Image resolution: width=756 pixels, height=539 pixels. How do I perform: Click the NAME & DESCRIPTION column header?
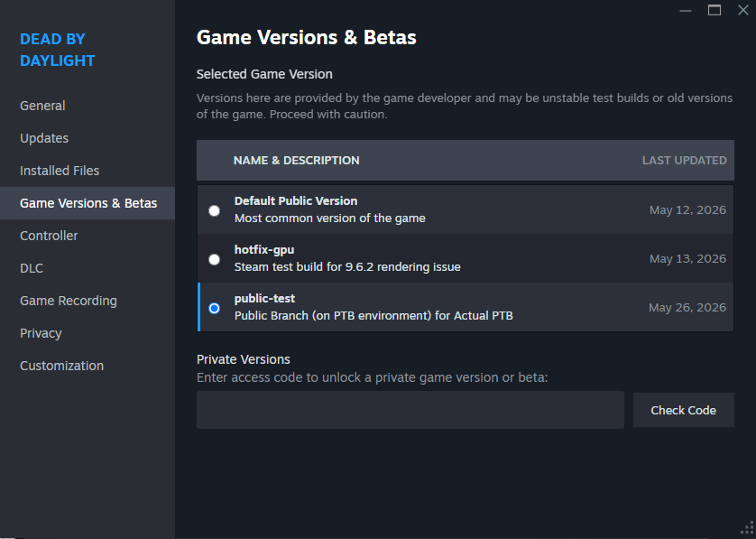pyautogui.click(x=297, y=160)
